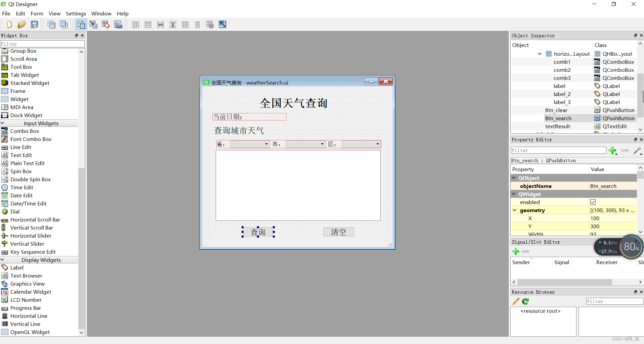The width and height of the screenshot is (644, 344).
Task: Collapse the QWidget property group
Action: pos(514,194)
